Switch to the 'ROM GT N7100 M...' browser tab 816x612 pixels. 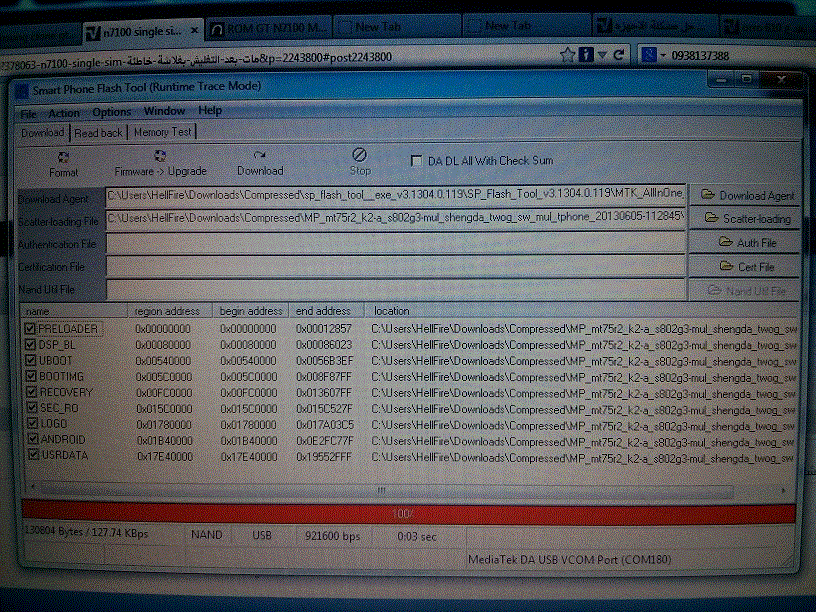(269, 29)
